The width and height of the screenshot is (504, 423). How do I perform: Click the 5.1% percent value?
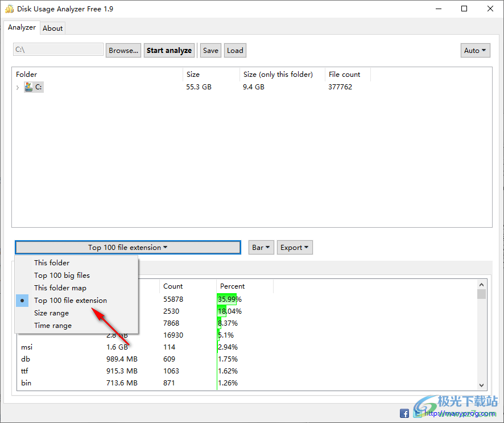(226, 335)
